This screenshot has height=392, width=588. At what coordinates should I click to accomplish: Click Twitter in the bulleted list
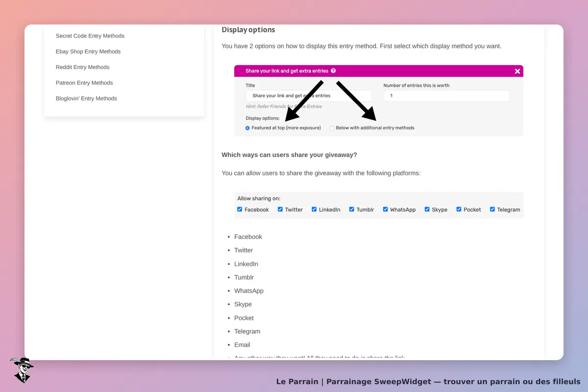[244, 250]
